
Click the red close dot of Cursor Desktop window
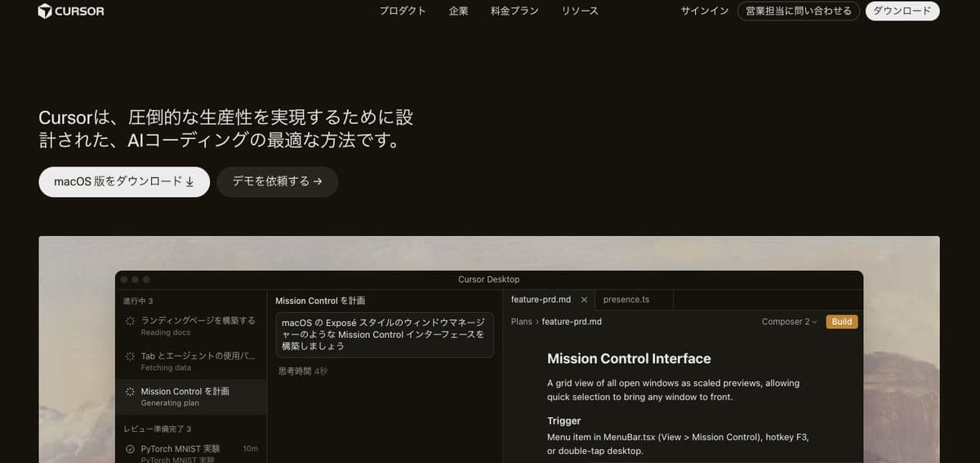(x=125, y=279)
